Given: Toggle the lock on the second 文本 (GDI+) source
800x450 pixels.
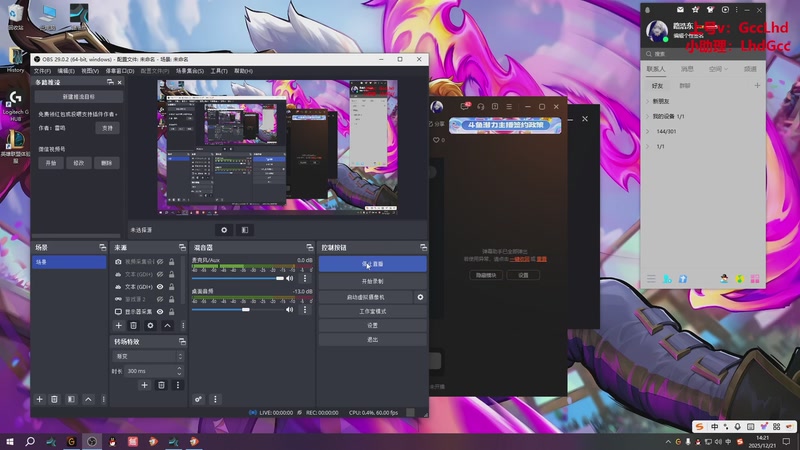Looking at the screenshot, I should pos(171,287).
